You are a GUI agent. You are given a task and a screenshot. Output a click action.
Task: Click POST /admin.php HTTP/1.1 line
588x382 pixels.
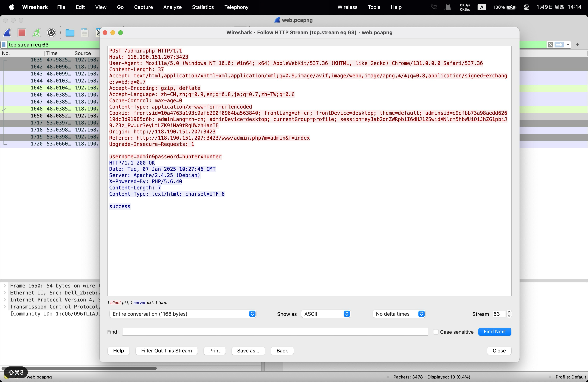tap(145, 51)
